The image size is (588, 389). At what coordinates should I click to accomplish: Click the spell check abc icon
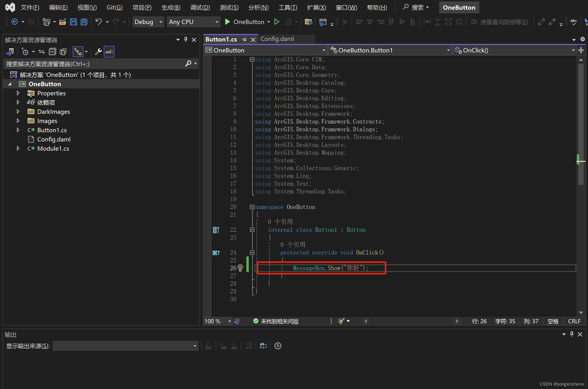[x=574, y=22]
